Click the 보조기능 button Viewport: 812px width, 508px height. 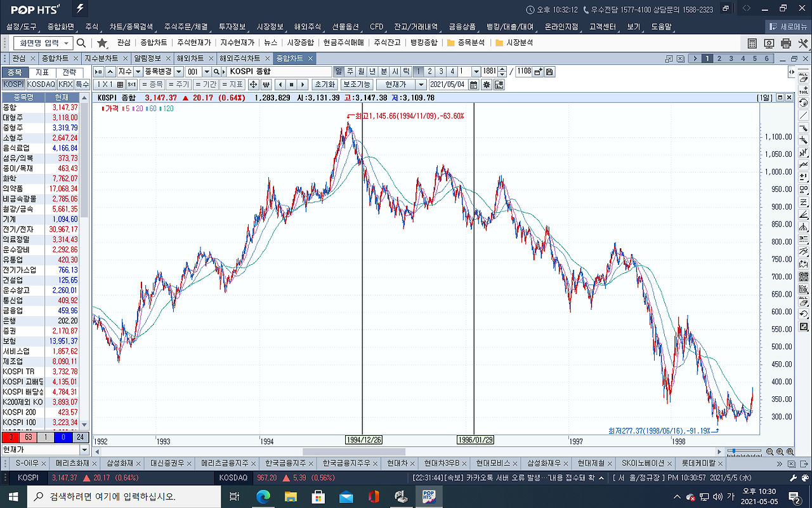356,84
